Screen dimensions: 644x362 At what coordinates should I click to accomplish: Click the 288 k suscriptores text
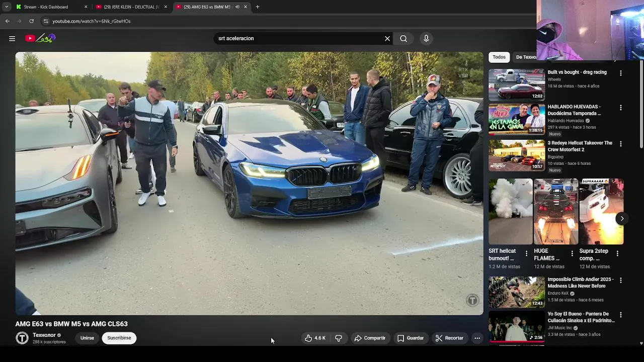click(49, 342)
